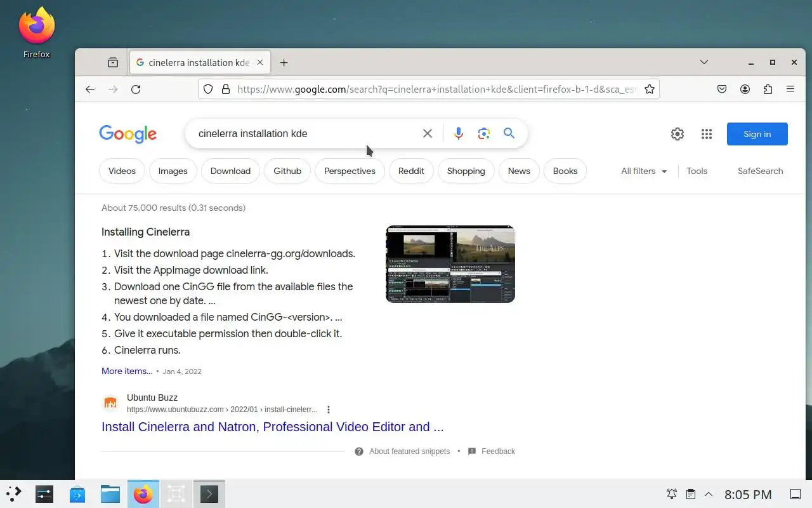This screenshot has height=508, width=812.
Task: Go back with the back arrow
Action: point(90,90)
